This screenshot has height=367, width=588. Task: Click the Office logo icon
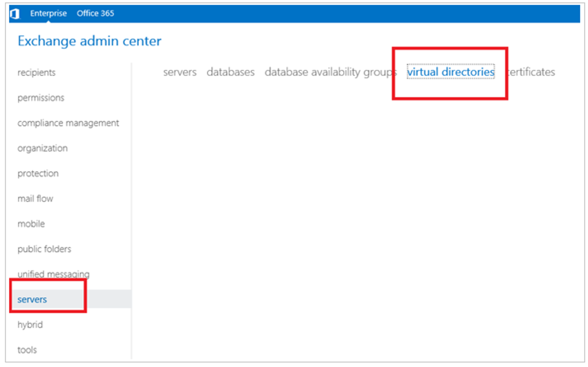pyautogui.click(x=15, y=14)
